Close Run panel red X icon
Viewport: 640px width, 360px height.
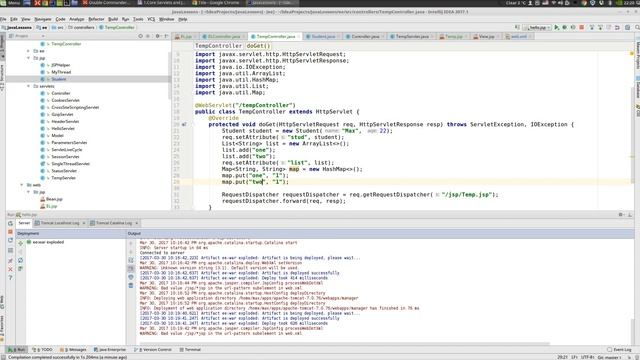coord(10,269)
